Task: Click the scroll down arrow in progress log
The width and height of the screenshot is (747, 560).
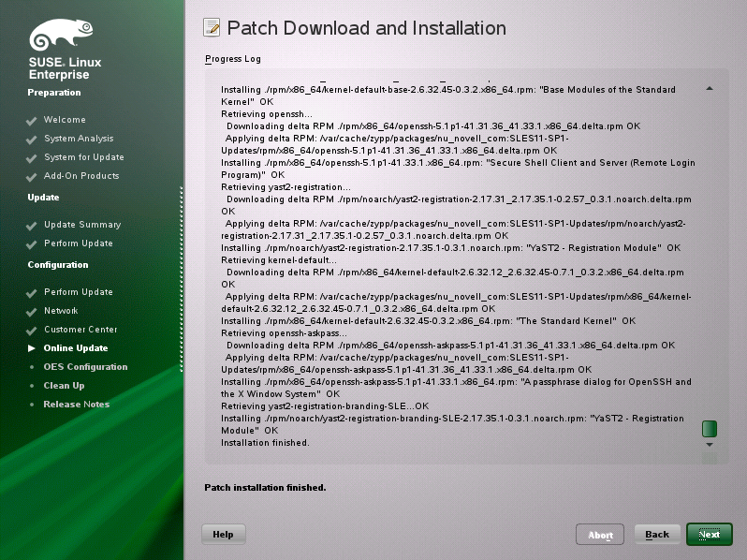Action: pyautogui.click(x=710, y=444)
